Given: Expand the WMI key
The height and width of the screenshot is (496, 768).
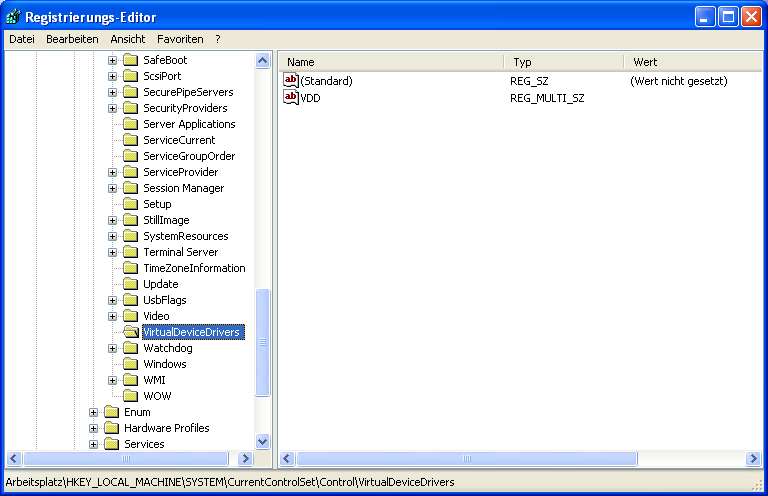Looking at the screenshot, I should [x=113, y=380].
